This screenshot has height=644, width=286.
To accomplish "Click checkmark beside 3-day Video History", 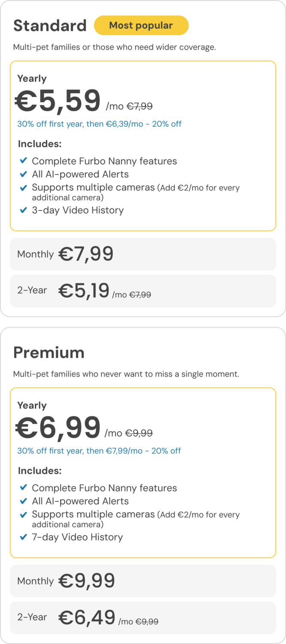I will 24,210.
